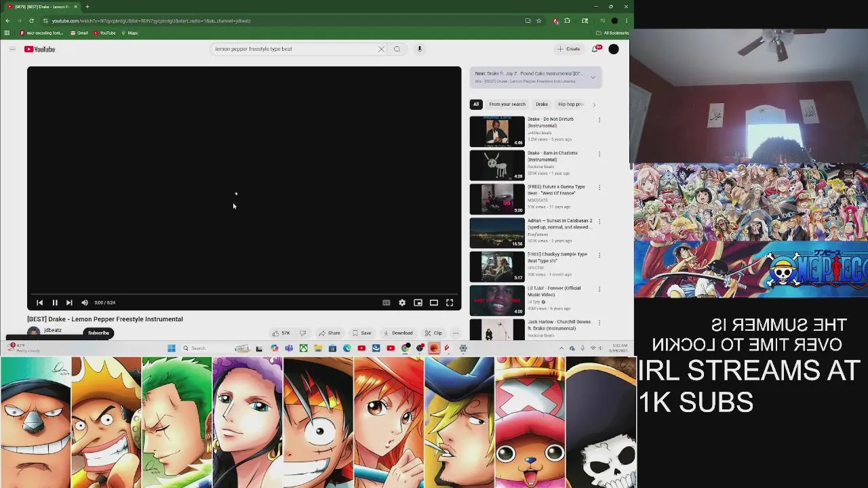Open the player settings gear
Viewport: 868px width, 488px height.
[x=402, y=303]
